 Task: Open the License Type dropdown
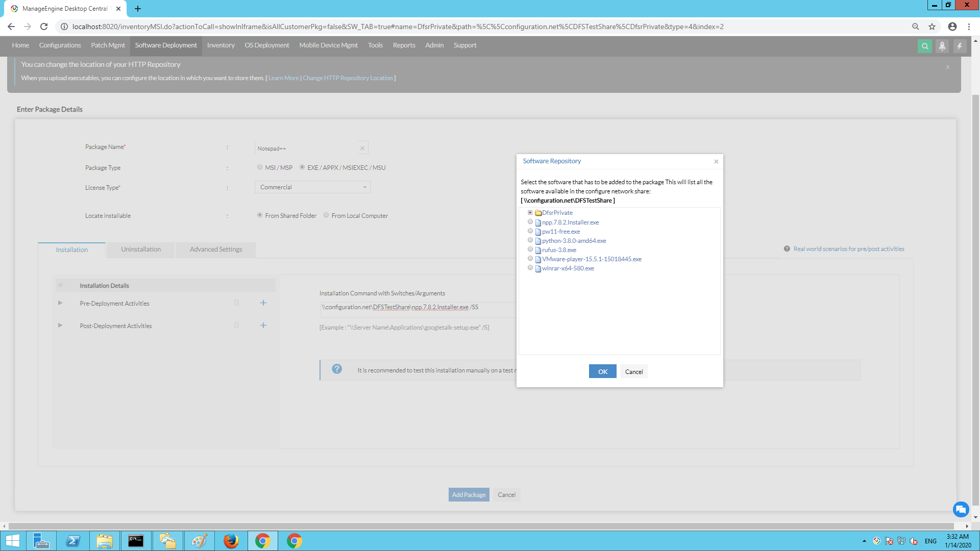312,187
